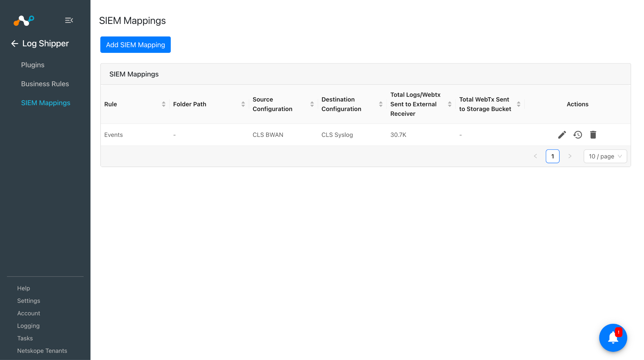Open Help in sidebar
This screenshot has height=360, width=644.
click(24, 288)
